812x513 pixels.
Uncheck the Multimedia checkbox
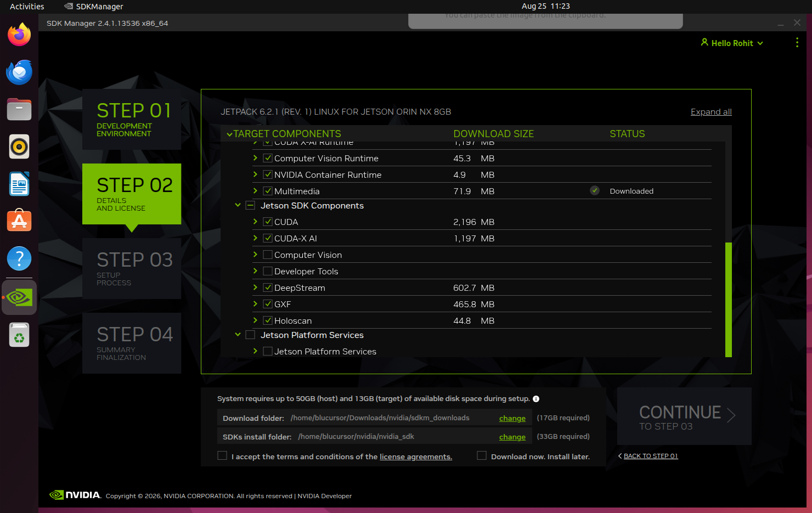268,191
